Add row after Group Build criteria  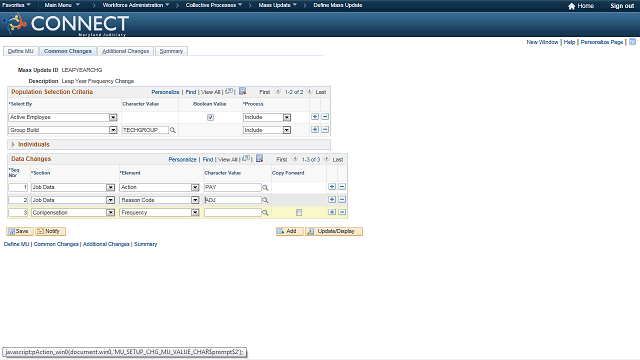click(x=315, y=129)
